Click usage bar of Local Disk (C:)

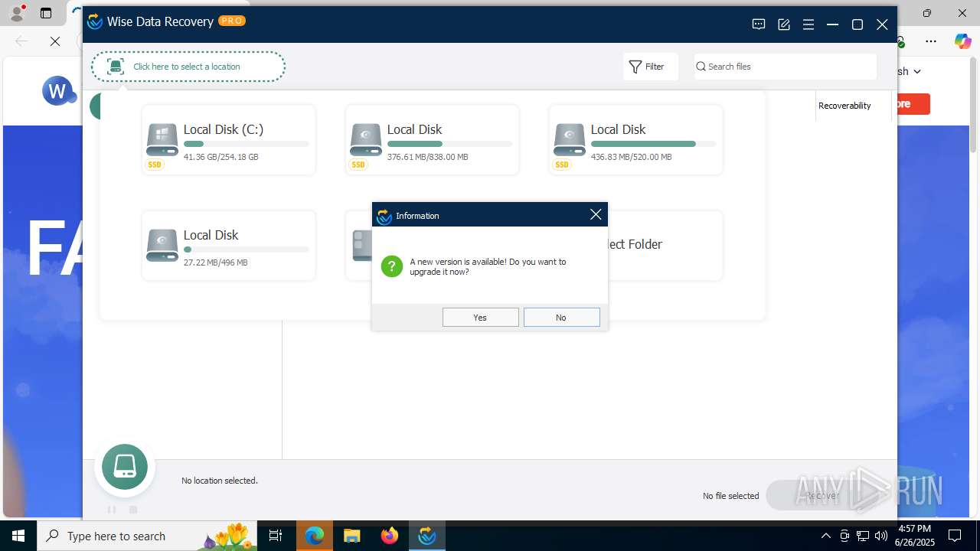coord(247,144)
